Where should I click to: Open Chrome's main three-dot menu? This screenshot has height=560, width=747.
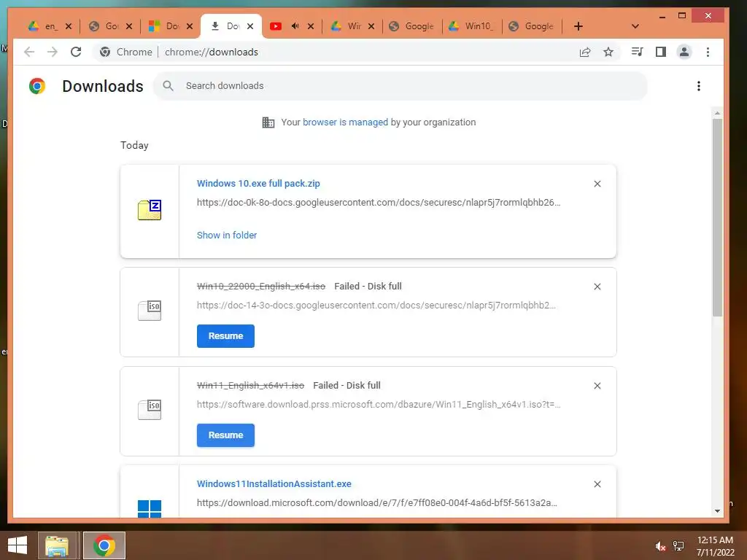tap(708, 52)
